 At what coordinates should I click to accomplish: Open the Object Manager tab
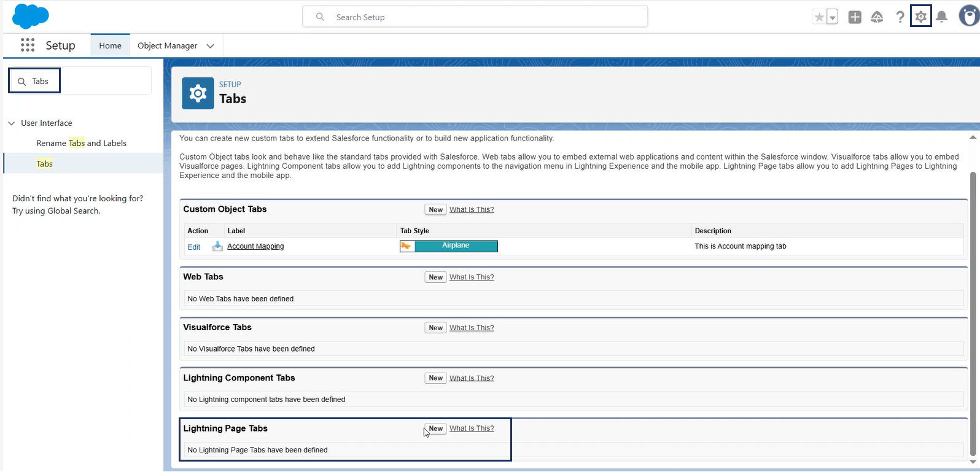[x=167, y=45]
